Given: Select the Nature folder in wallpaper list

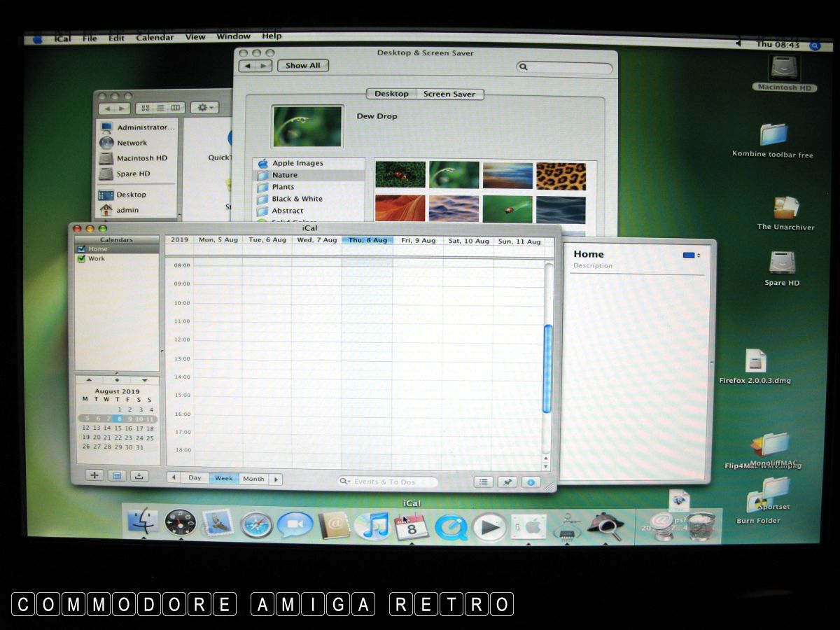Looking at the screenshot, I should [x=285, y=175].
